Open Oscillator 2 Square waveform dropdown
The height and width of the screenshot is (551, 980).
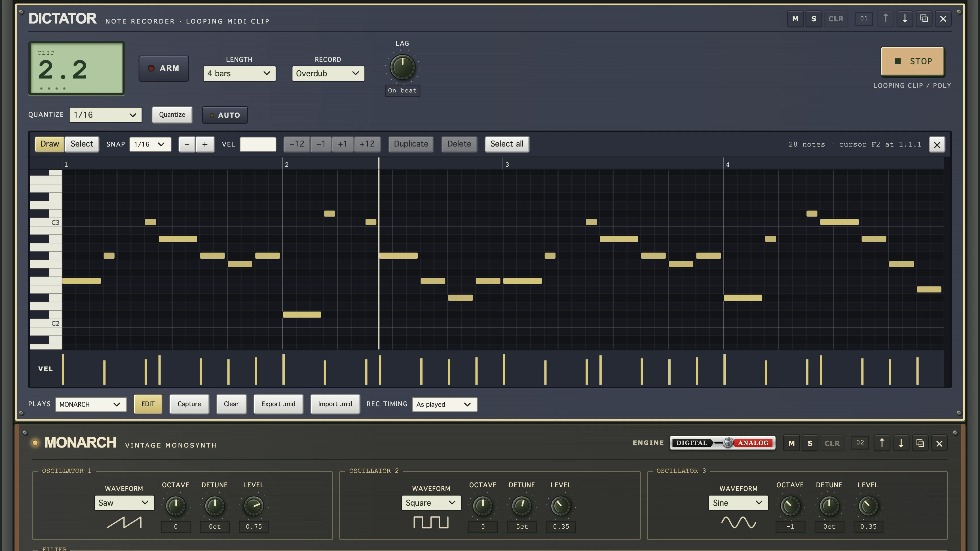tap(431, 503)
